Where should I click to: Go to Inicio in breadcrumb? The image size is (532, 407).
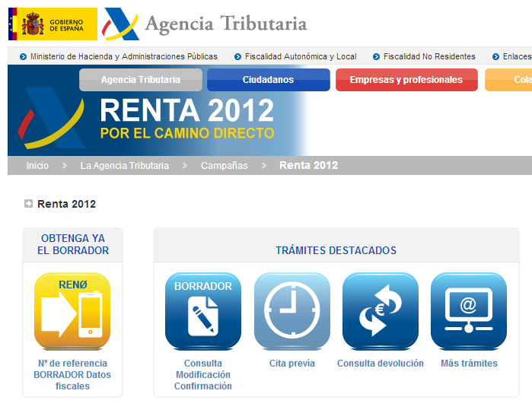[x=37, y=166]
